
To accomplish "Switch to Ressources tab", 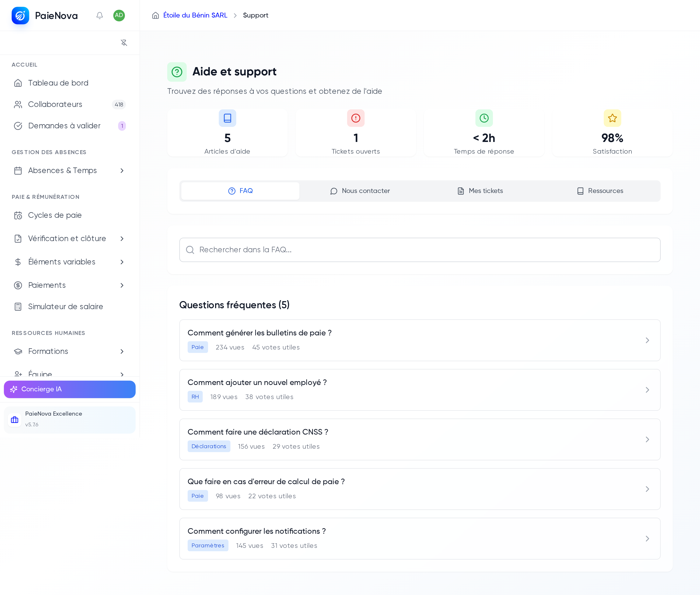I will click(x=599, y=191).
